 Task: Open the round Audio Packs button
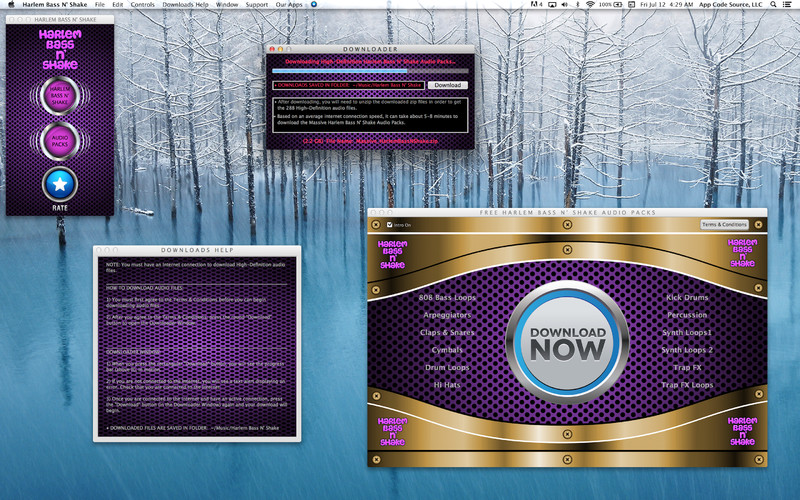click(60, 141)
